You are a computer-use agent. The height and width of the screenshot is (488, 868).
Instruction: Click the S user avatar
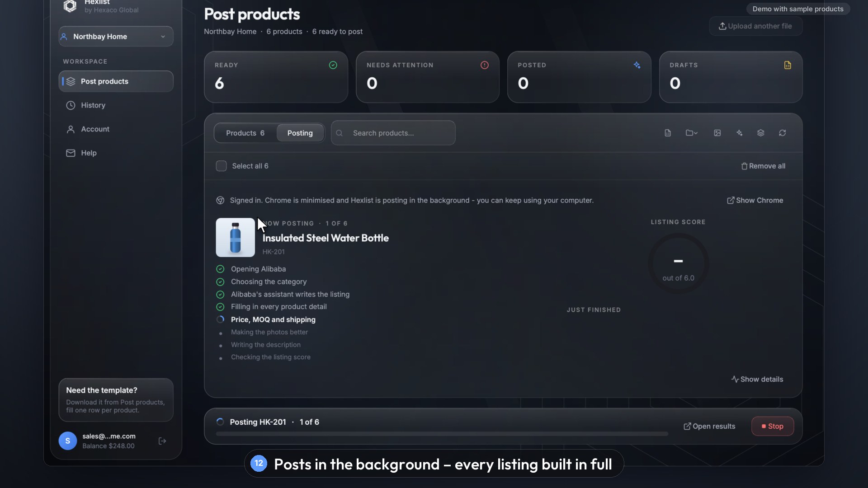click(x=68, y=441)
